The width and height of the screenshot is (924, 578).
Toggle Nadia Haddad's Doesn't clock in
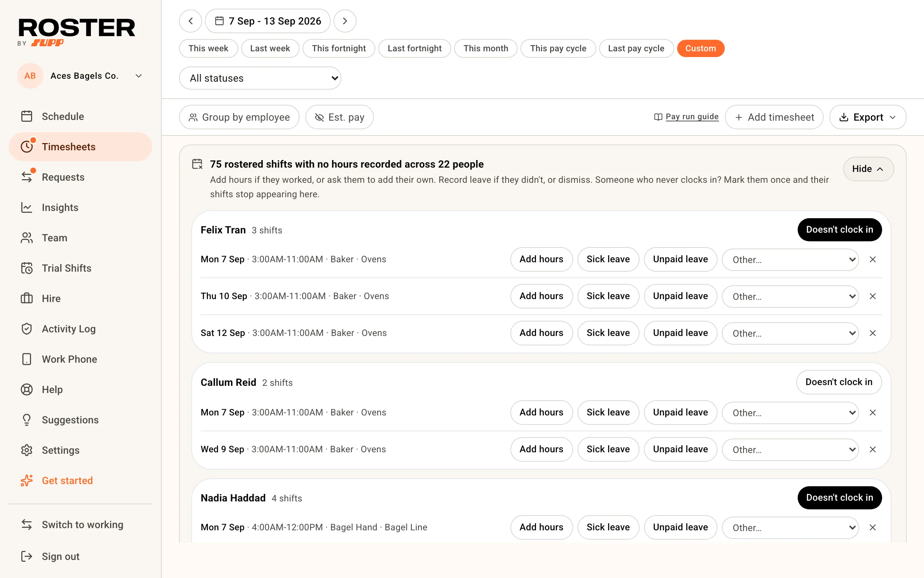click(x=840, y=497)
